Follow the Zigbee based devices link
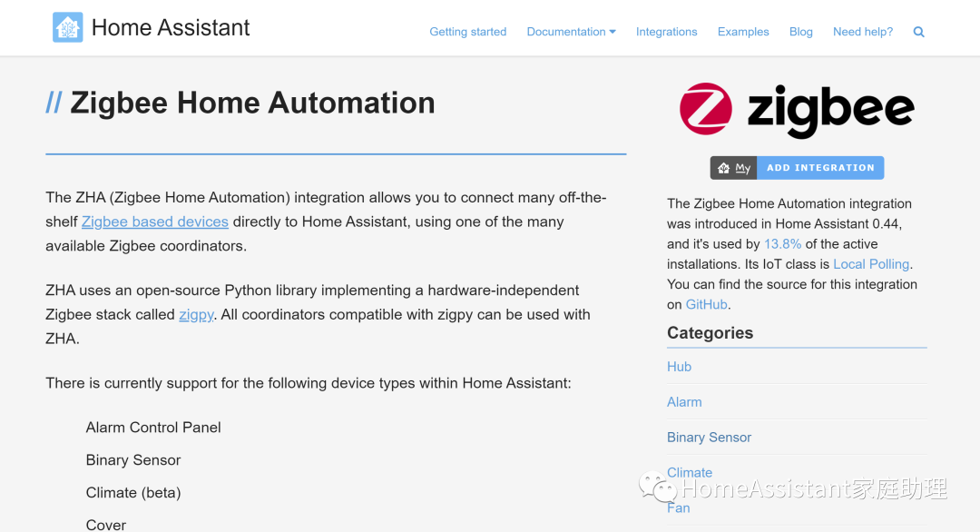This screenshot has width=980, height=532. 154,222
